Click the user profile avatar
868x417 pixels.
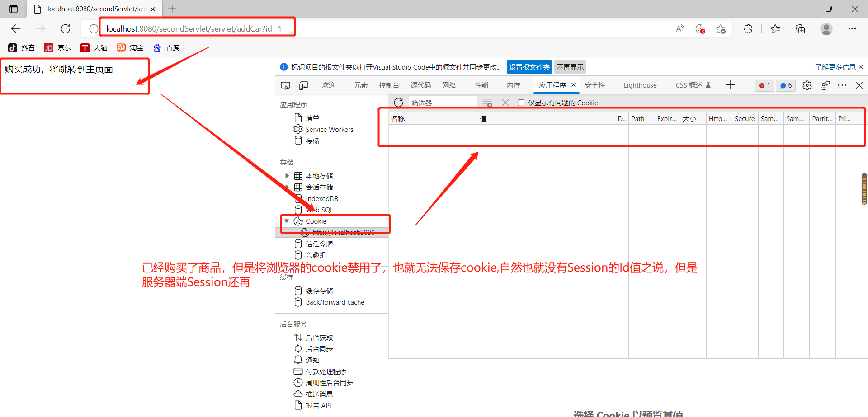826,29
